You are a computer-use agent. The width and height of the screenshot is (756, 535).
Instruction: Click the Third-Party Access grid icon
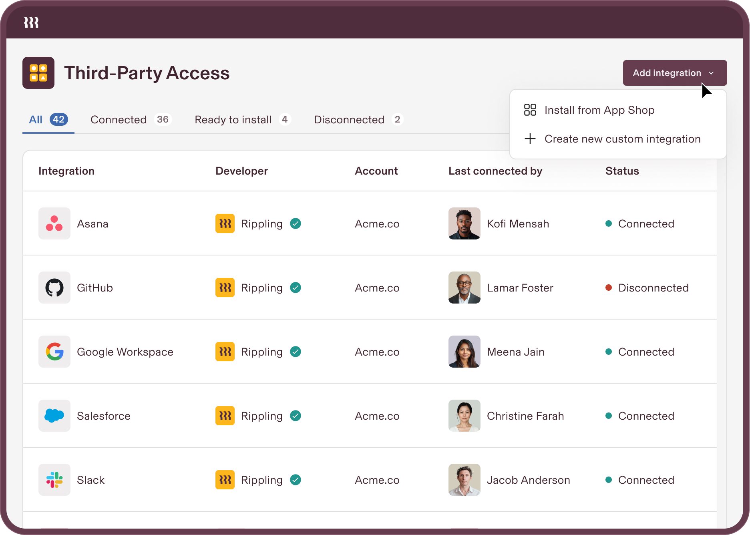click(x=38, y=73)
